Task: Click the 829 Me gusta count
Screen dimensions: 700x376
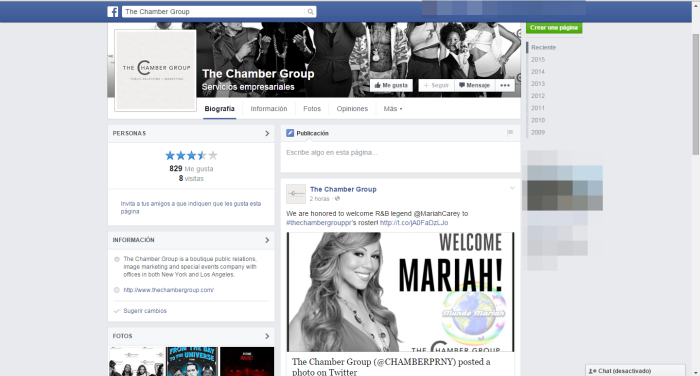Action: click(x=191, y=169)
